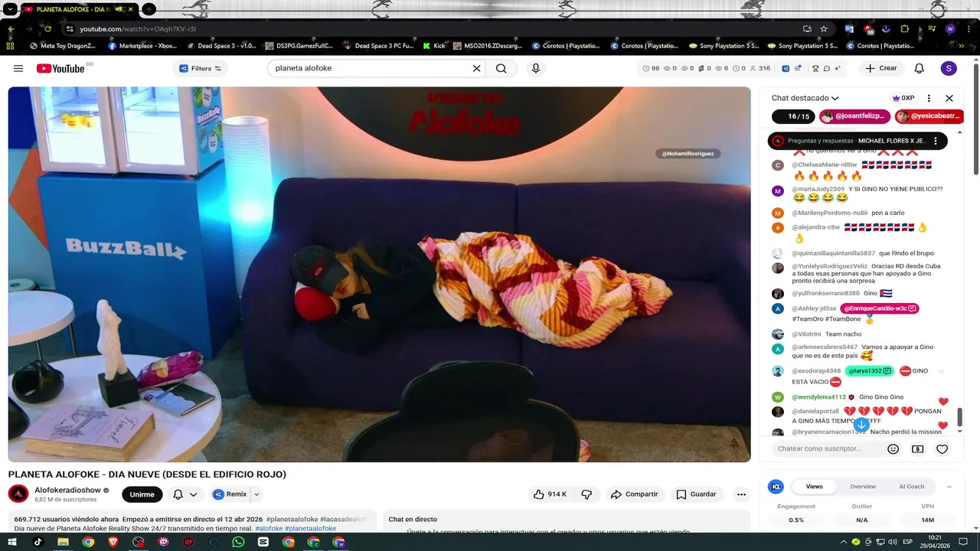Click the Remix button
Screen dimensions: 980x551
(x=230, y=494)
